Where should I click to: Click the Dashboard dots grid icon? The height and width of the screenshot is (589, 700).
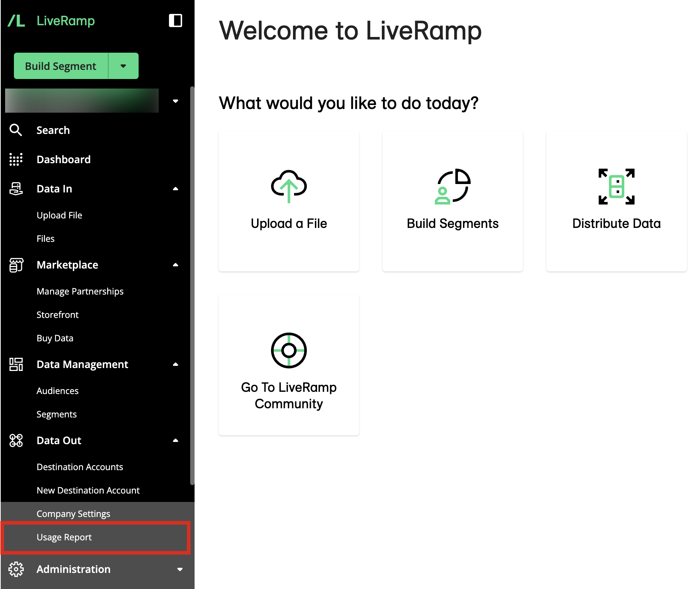[16, 159]
